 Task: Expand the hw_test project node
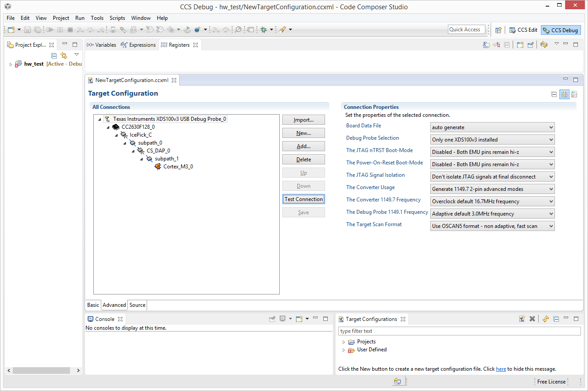point(11,64)
